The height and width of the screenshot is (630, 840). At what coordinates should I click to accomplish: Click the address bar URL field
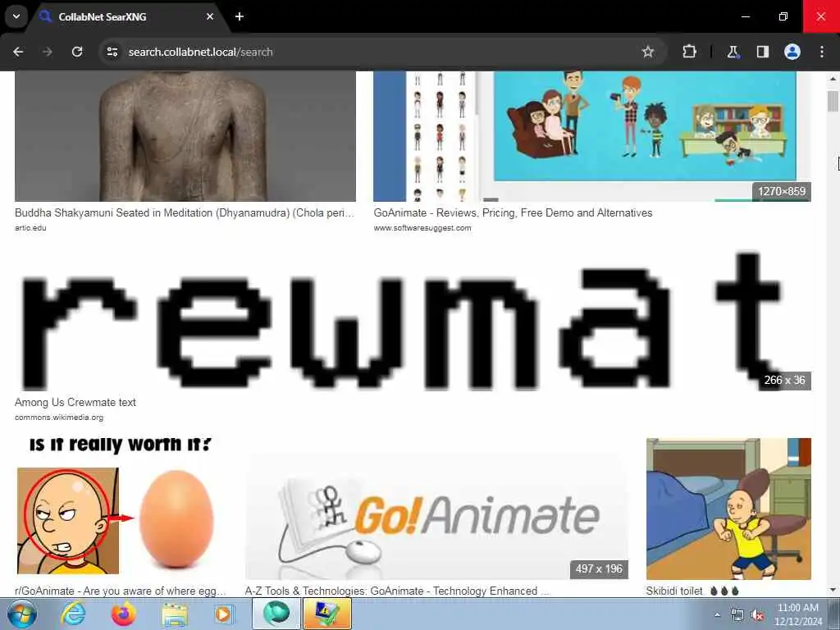pyautogui.click(x=375, y=52)
